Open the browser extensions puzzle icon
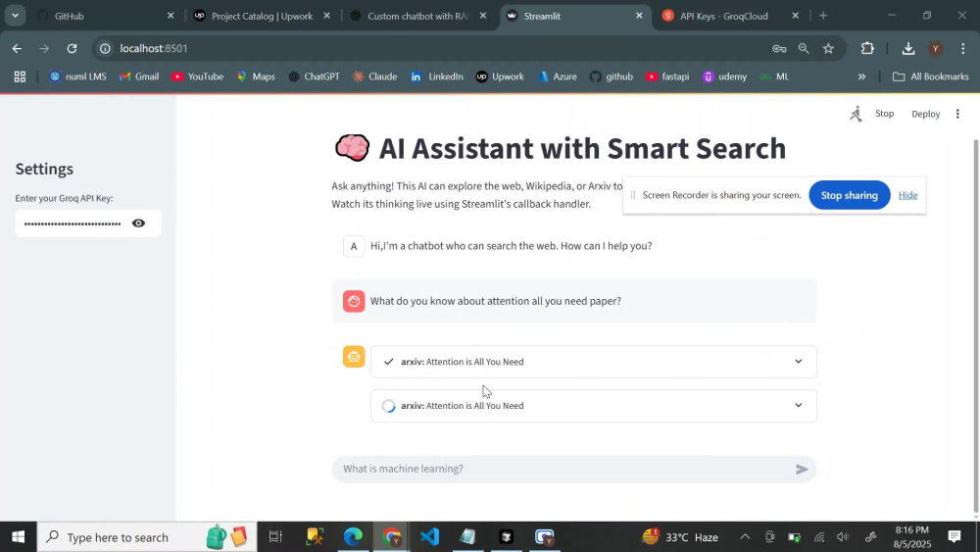This screenshot has width=980, height=552. (x=867, y=48)
